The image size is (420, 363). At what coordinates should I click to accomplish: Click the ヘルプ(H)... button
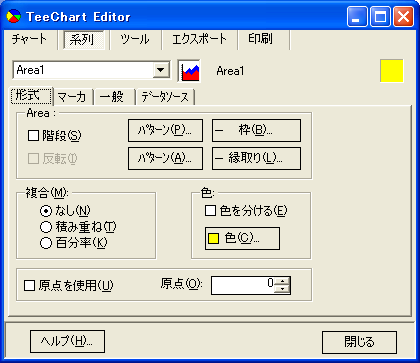[67, 341]
